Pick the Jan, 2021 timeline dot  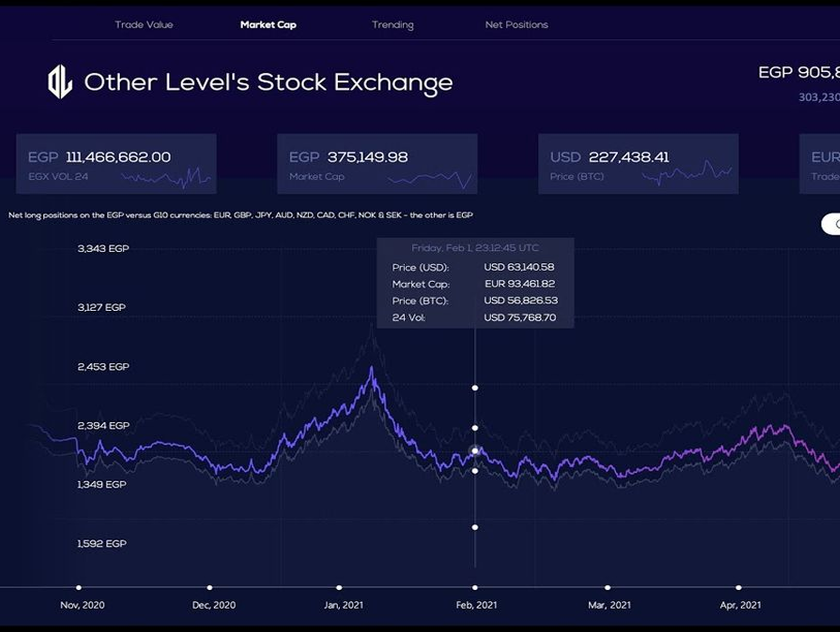[339, 588]
